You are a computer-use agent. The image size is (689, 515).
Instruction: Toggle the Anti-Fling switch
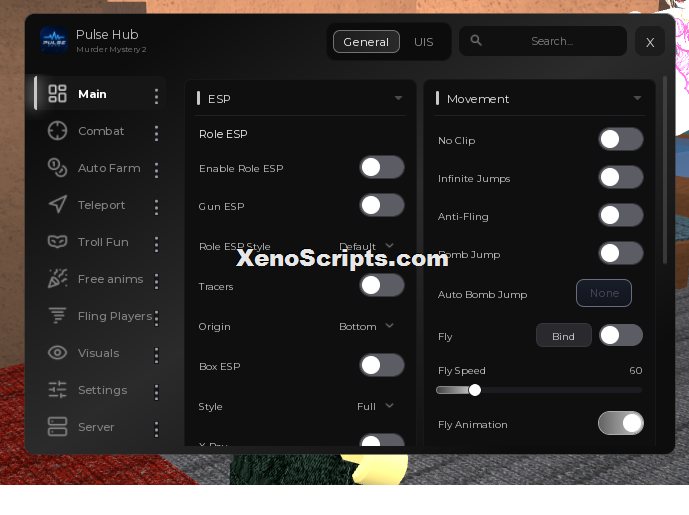pos(621,215)
